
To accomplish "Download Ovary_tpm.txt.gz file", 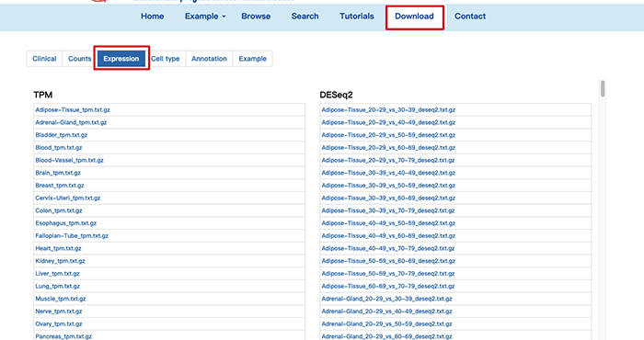I will coord(58,324).
